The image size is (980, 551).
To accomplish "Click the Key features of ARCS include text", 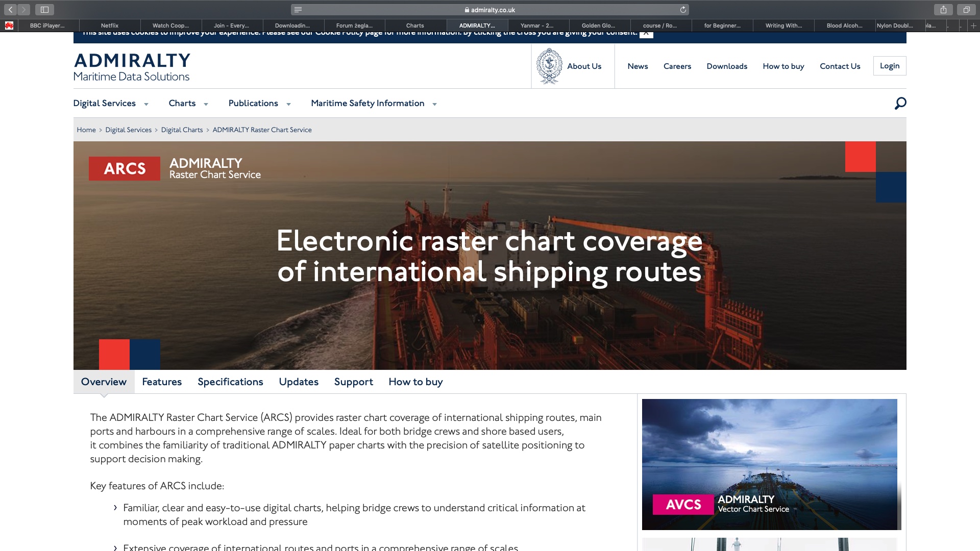I will click(157, 486).
